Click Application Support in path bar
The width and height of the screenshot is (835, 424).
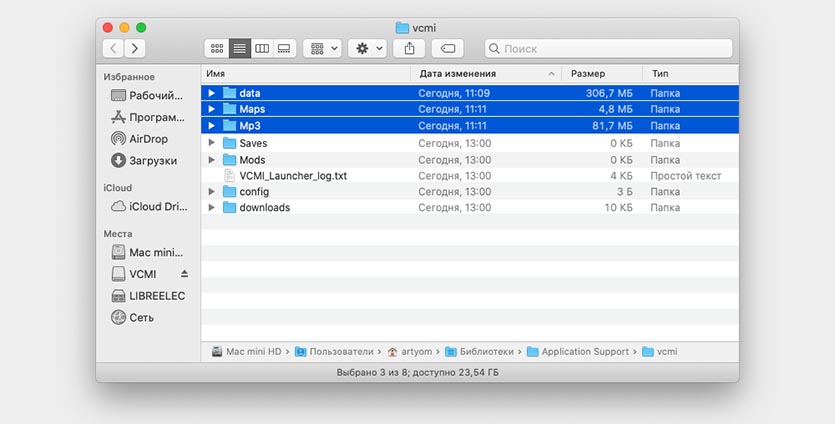tap(584, 352)
